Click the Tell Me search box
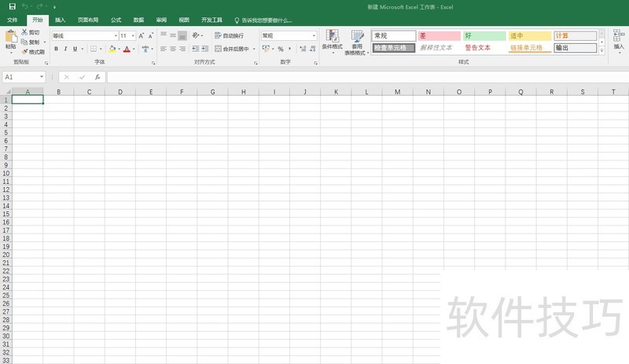Viewport: 629px width, 364px height. pyautogui.click(x=263, y=20)
